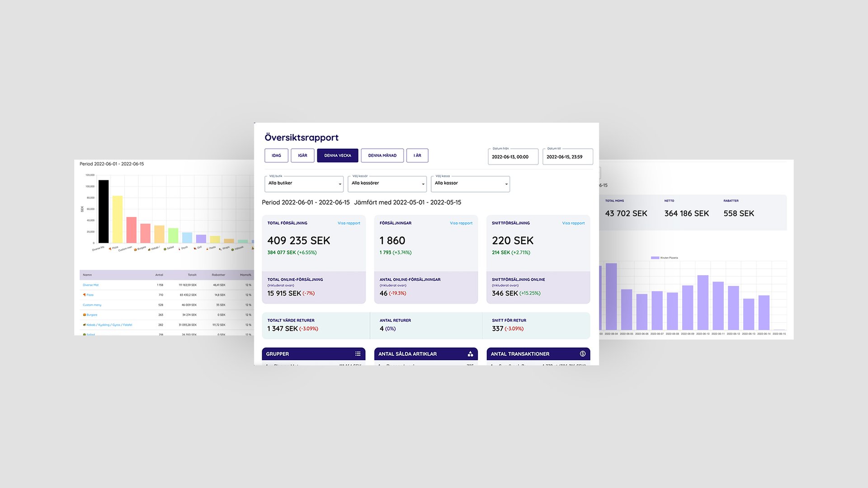Select the Idag period tab
Image resolution: width=868 pixels, height=488 pixels.
276,155
